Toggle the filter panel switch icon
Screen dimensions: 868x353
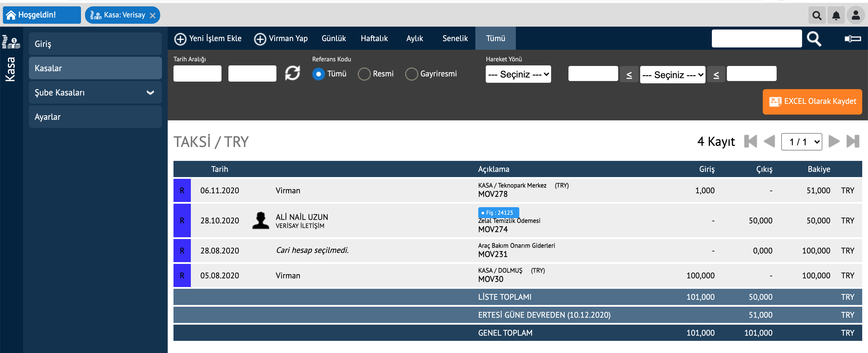click(x=852, y=39)
